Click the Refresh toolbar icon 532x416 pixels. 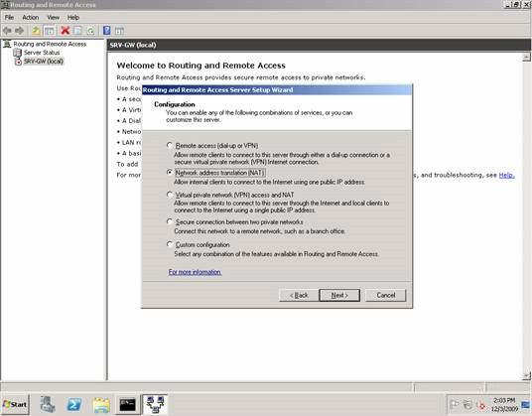tap(90, 31)
